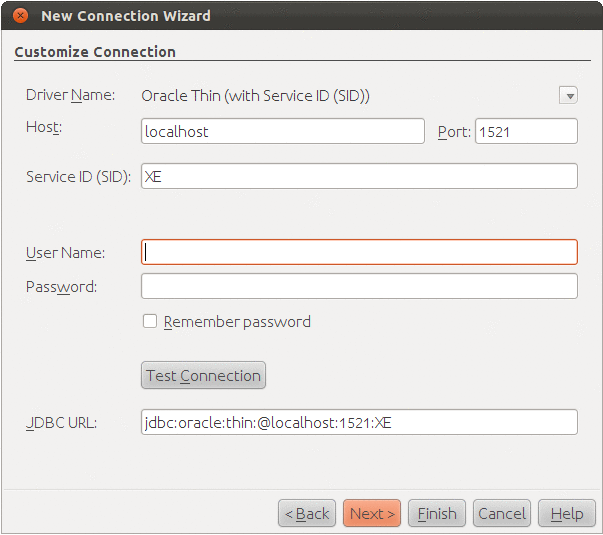Screen dimensions: 603x535
Task: Proceed with the Next button
Action: 372,513
